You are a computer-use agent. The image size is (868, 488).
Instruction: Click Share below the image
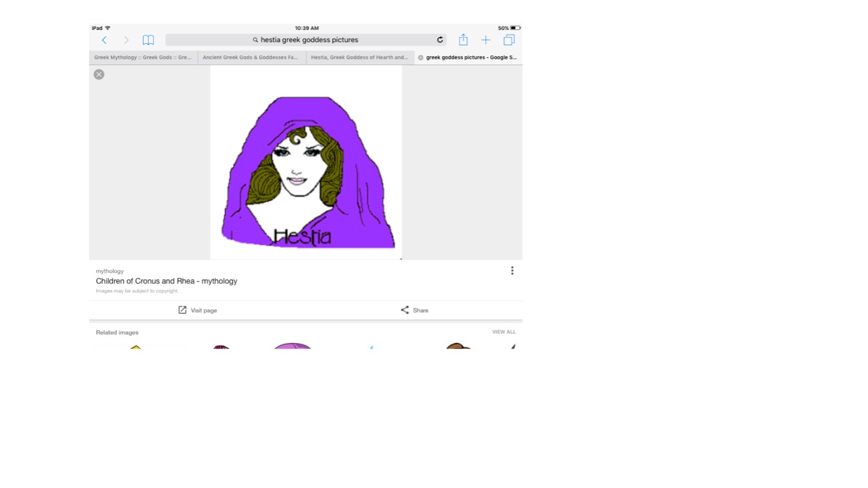click(x=414, y=310)
